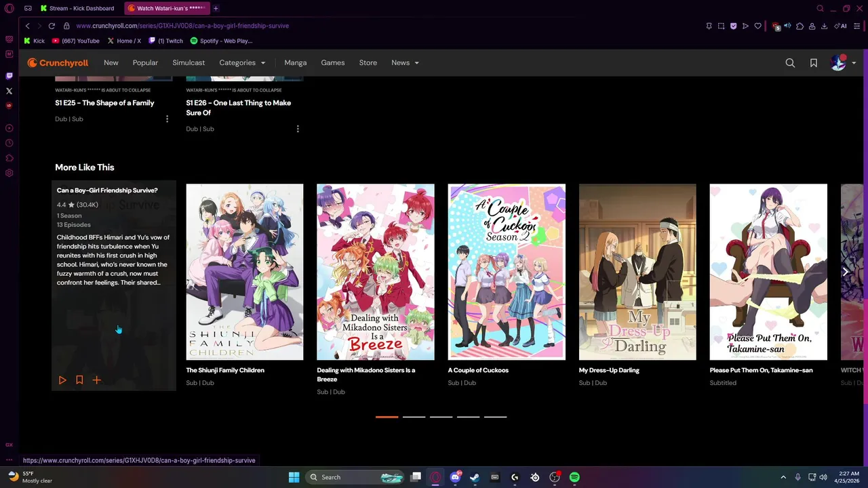Add Can a Boy-Girl Friendship Survive to watchlist
868x488 pixels.
(79, 380)
